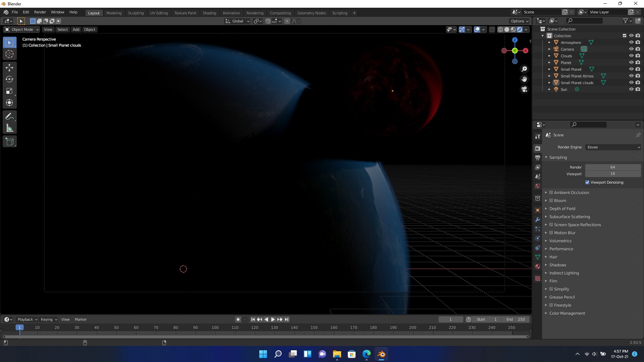The image size is (644, 362).
Task: Select the Measure tool
Action: pos(9,128)
